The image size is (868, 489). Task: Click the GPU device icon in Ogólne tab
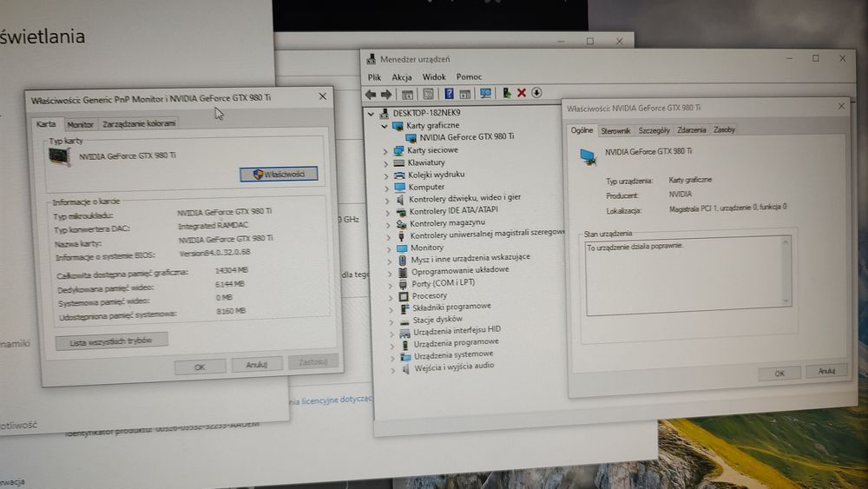588,156
